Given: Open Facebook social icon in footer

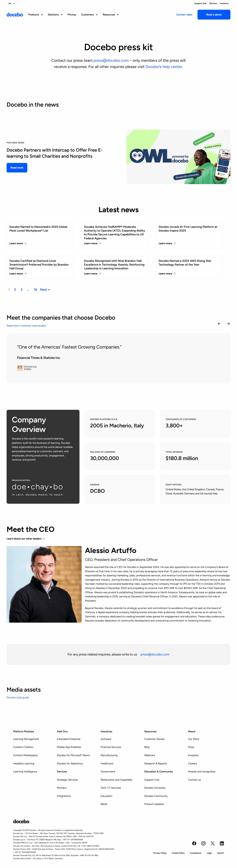Looking at the screenshot, I should pos(194,843).
